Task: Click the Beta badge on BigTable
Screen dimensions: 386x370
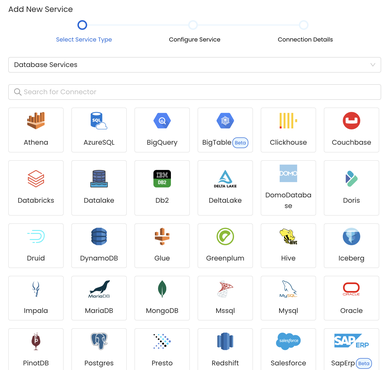Action: (240, 143)
